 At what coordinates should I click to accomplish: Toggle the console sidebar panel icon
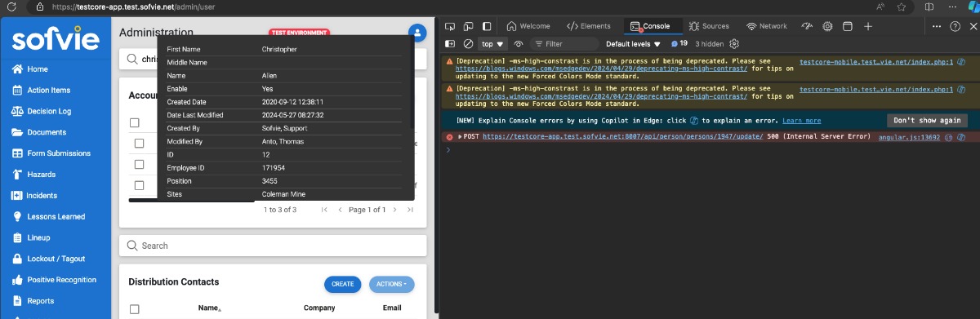coord(450,44)
